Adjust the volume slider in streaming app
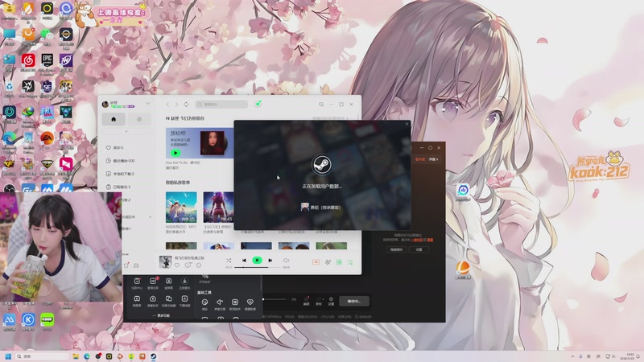The height and width of the screenshot is (362, 644). point(275,299)
